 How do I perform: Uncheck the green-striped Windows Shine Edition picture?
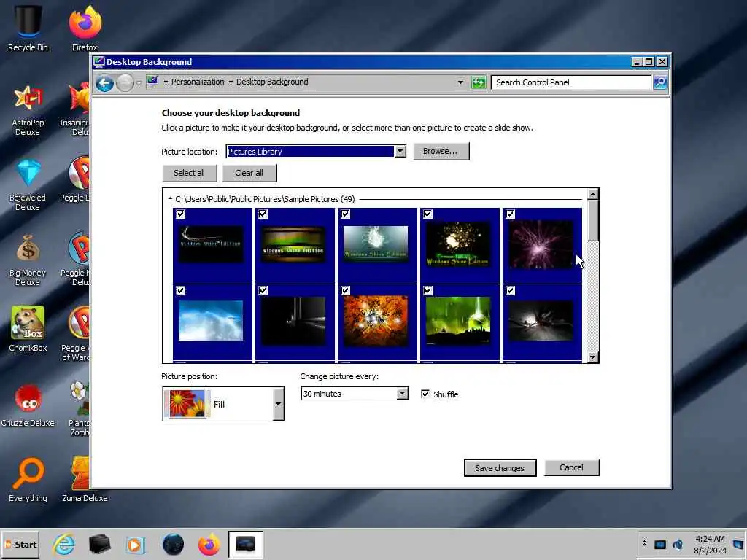click(x=263, y=214)
